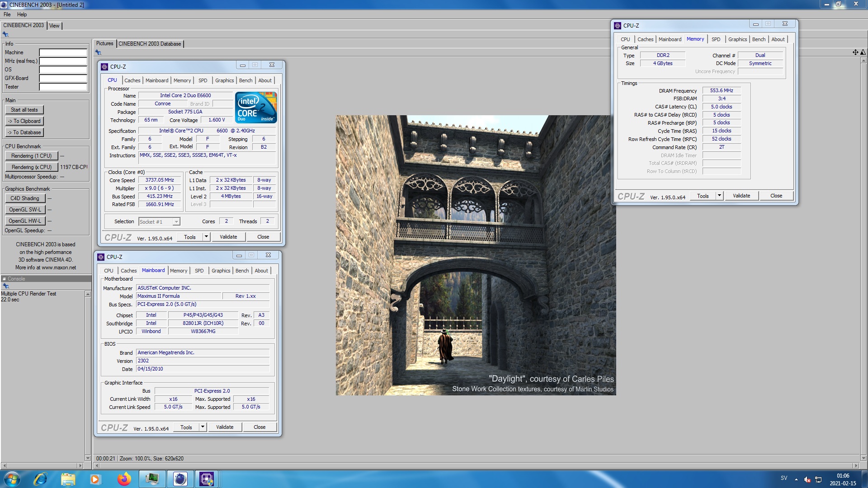Open the Graphics tab in the Mainboard window
Image resolution: width=868 pixels, height=488 pixels.
pyautogui.click(x=221, y=271)
